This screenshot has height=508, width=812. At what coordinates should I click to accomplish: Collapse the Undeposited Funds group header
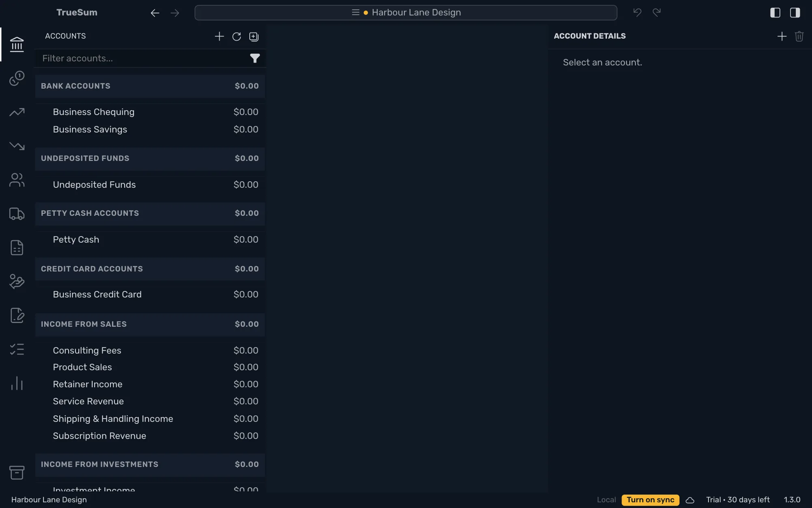[x=150, y=158]
